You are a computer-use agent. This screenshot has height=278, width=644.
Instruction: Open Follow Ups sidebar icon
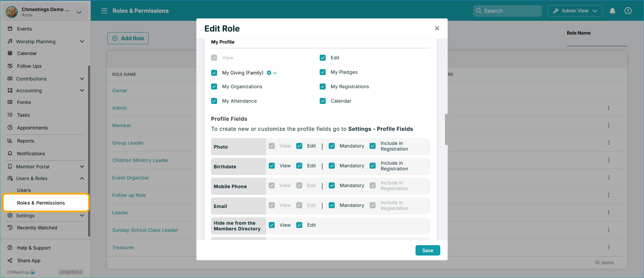pyautogui.click(x=10, y=66)
